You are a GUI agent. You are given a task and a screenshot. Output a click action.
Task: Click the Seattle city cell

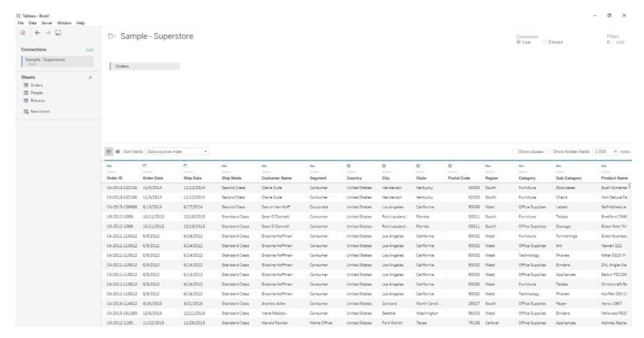388,313
